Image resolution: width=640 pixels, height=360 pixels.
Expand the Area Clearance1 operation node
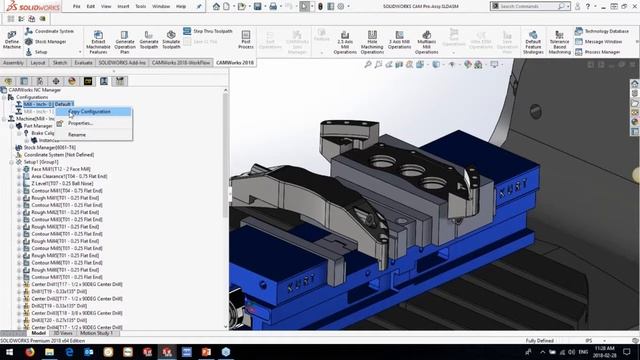click(x=19, y=176)
